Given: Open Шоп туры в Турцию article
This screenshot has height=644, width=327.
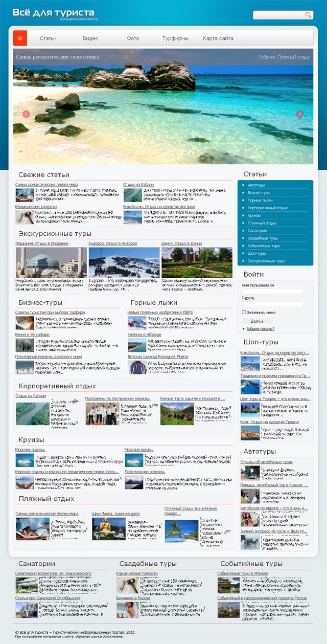Looking at the screenshot, I should click(275, 398).
